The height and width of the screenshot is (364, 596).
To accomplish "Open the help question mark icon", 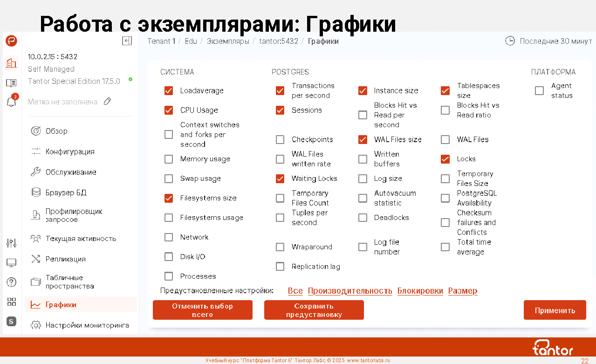I will (x=11, y=282).
